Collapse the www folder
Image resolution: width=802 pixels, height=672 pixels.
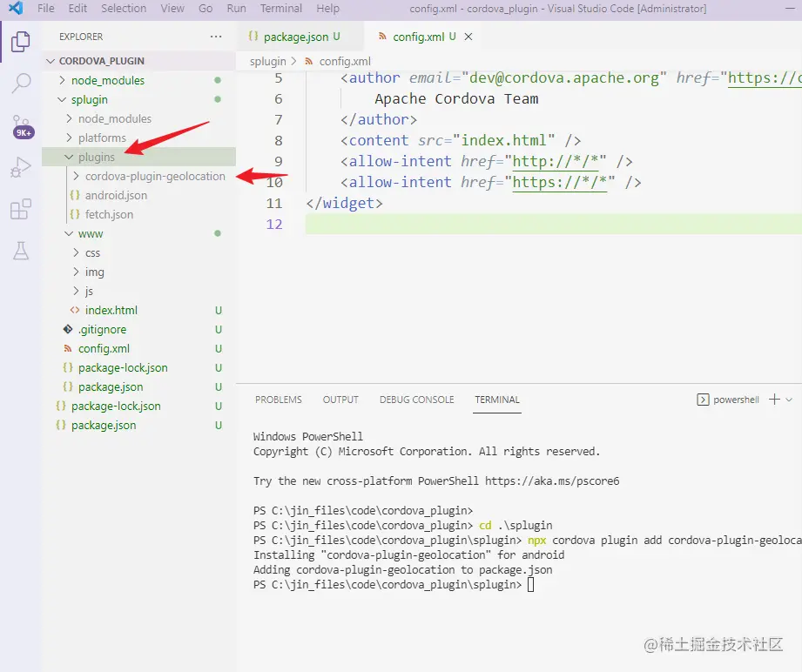[139, 233]
